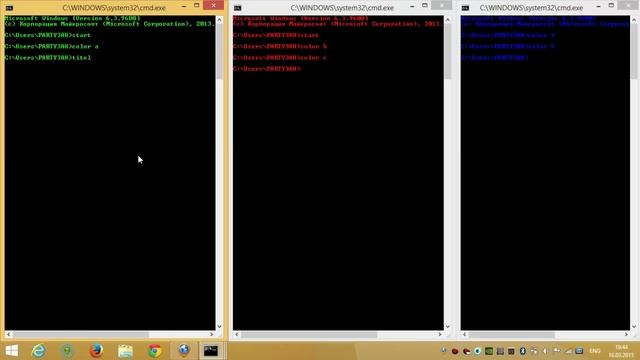
Task: Click blue window vertical scrollbar up arrow
Action: click(634, 20)
